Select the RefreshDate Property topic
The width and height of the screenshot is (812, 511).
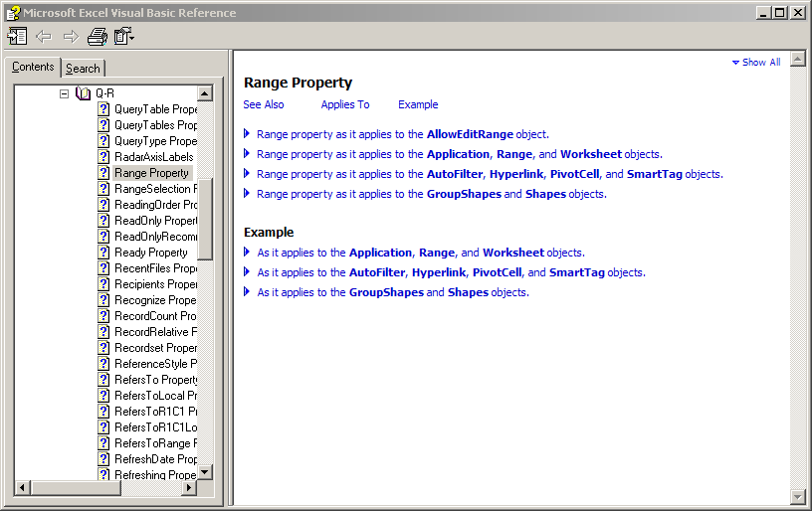155,459
